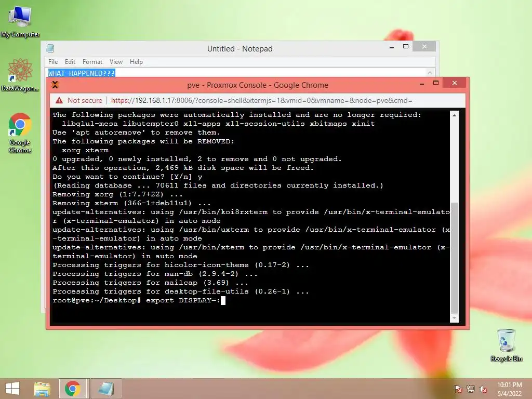Maximize the Proxmox Console window

tap(436, 83)
